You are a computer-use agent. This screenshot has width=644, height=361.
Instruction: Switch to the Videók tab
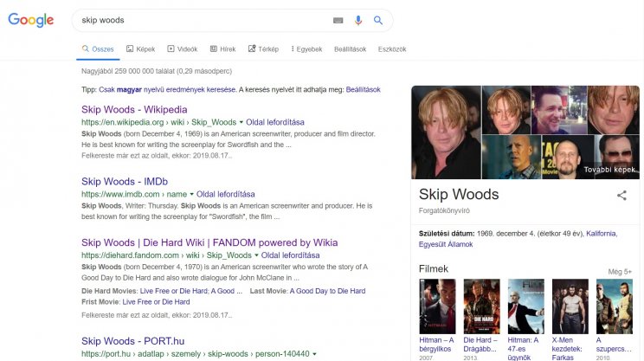[183, 48]
